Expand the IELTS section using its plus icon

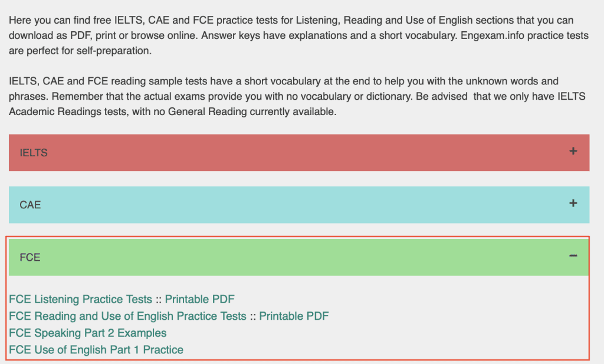point(573,152)
